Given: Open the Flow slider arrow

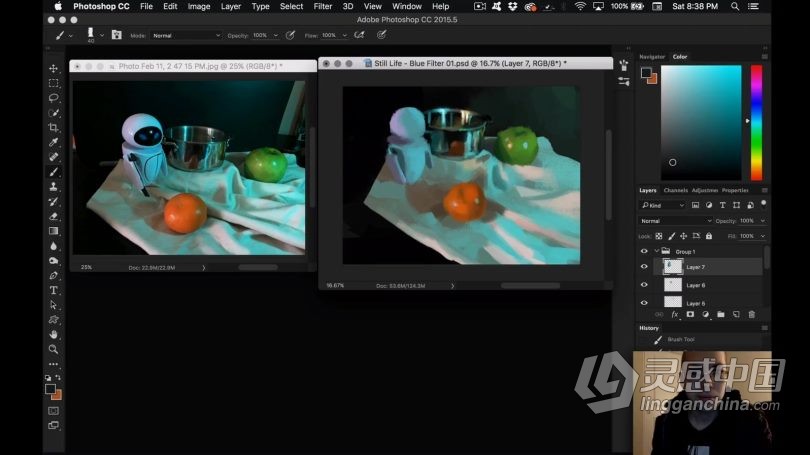Looking at the screenshot, I should click(x=345, y=36).
